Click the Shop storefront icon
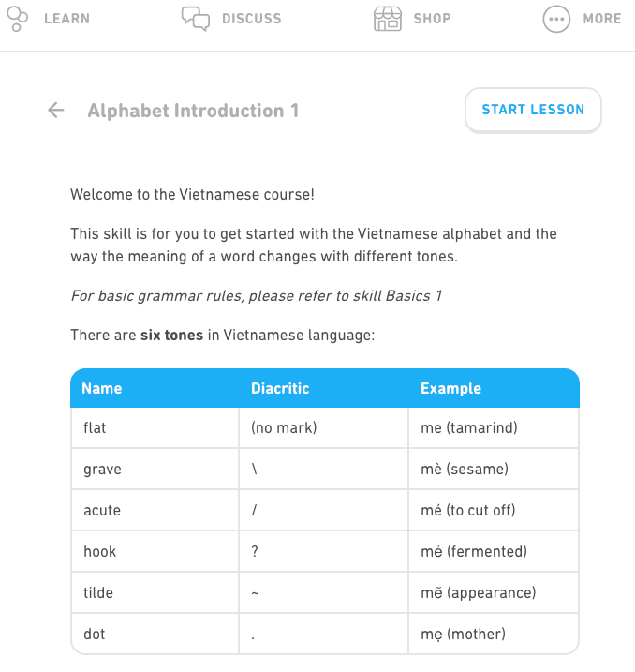 (387, 18)
